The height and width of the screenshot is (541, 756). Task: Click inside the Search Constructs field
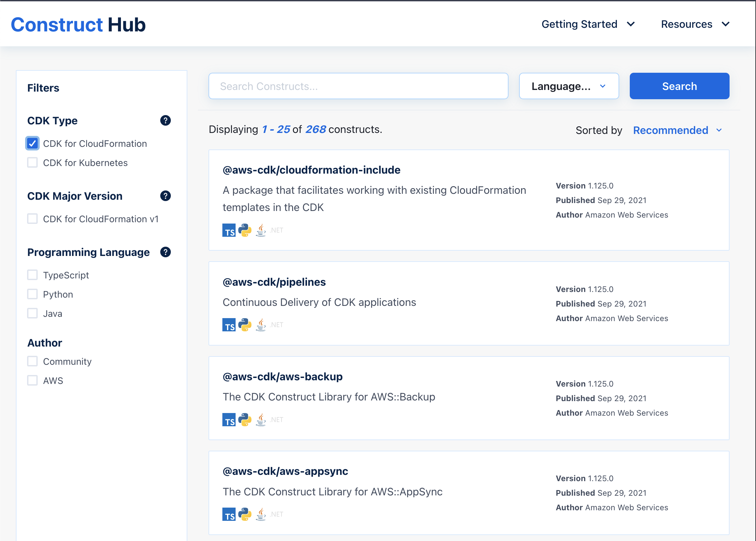pos(358,86)
